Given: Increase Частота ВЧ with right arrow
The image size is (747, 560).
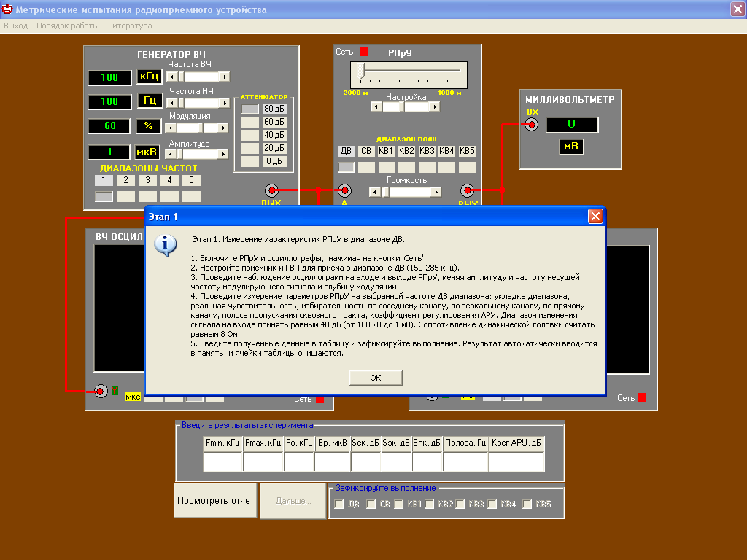Looking at the screenshot, I should coord(225,77).
